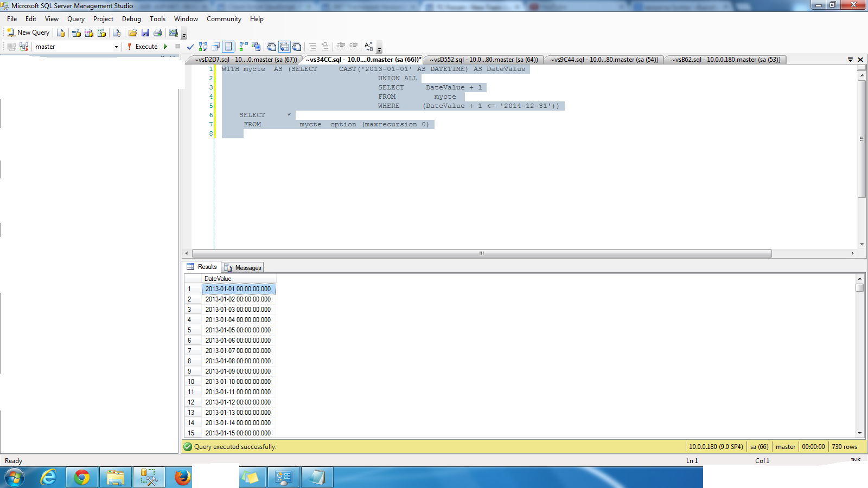Execute the query
The height and width of the screenshot is (488, 868).
point(142,47)
